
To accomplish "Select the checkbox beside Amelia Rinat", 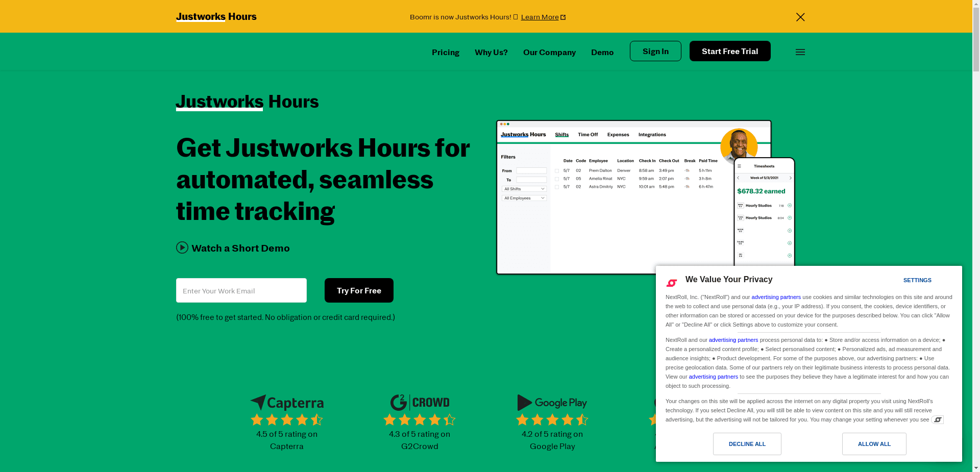I will (557, 179).
